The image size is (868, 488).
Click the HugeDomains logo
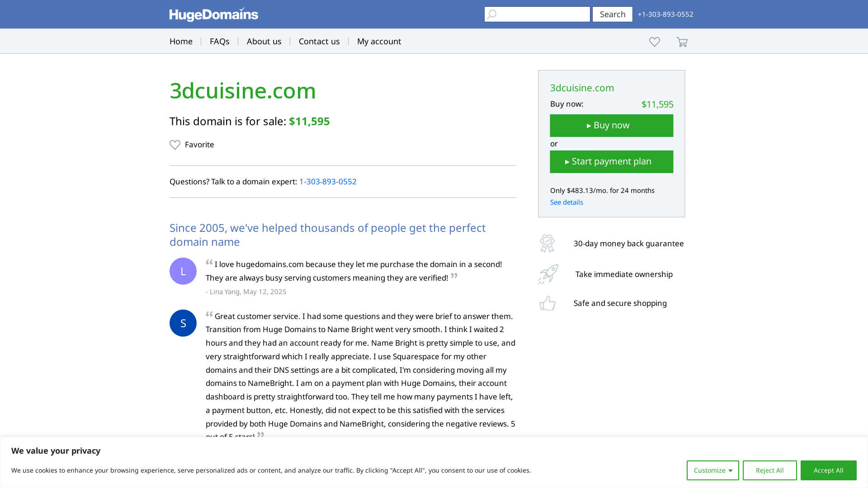213,14
